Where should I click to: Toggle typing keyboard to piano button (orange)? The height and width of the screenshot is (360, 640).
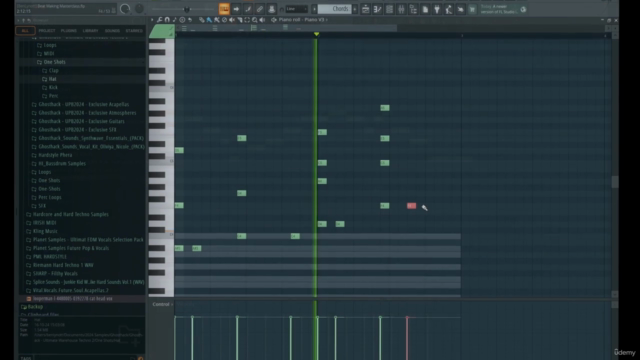click(224, 9)
